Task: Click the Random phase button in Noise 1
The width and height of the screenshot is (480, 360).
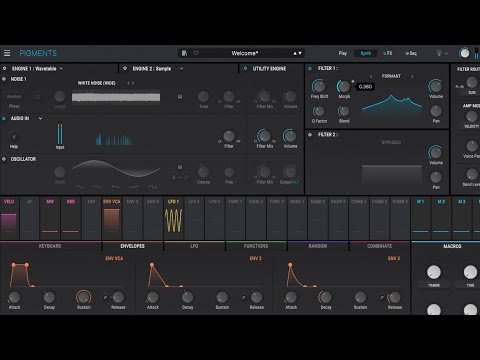Action: point(14,96)
